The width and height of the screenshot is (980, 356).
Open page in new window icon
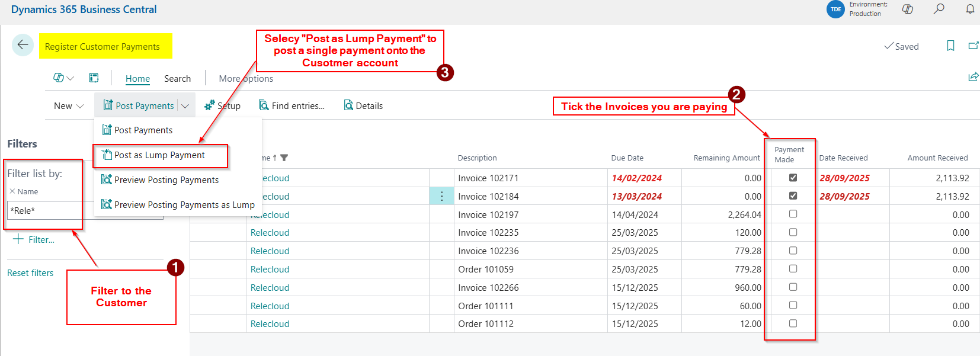click(x=973, y=46)
